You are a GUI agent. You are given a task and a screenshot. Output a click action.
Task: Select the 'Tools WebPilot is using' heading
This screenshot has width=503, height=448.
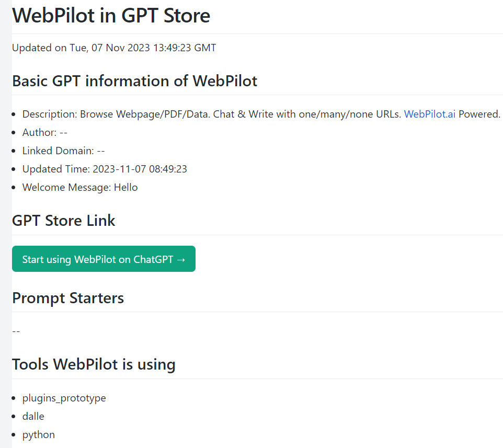94,364
